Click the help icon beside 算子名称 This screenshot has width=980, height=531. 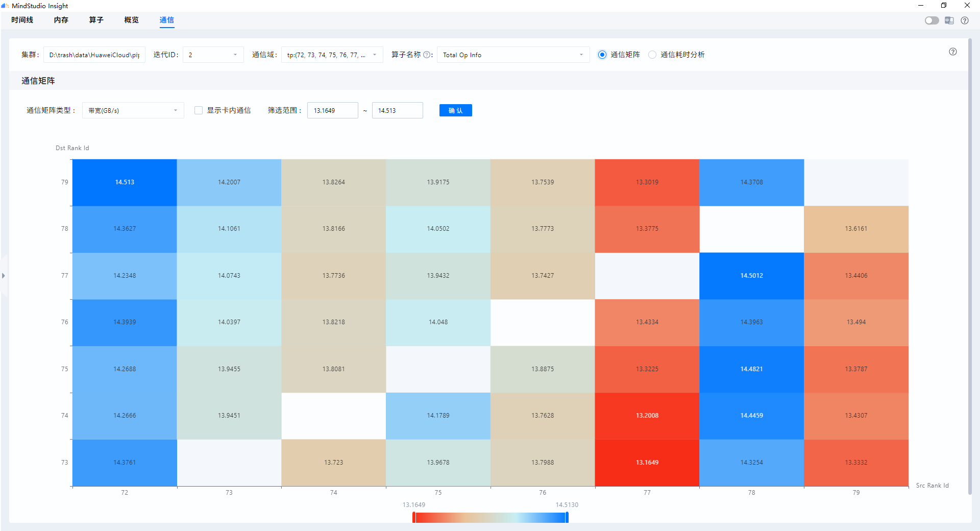pos(428,55)
